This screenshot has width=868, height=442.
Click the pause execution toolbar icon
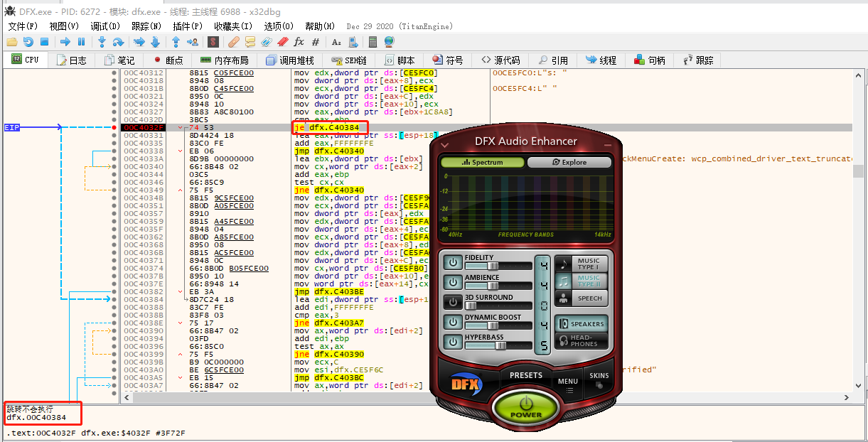(82, 42)
